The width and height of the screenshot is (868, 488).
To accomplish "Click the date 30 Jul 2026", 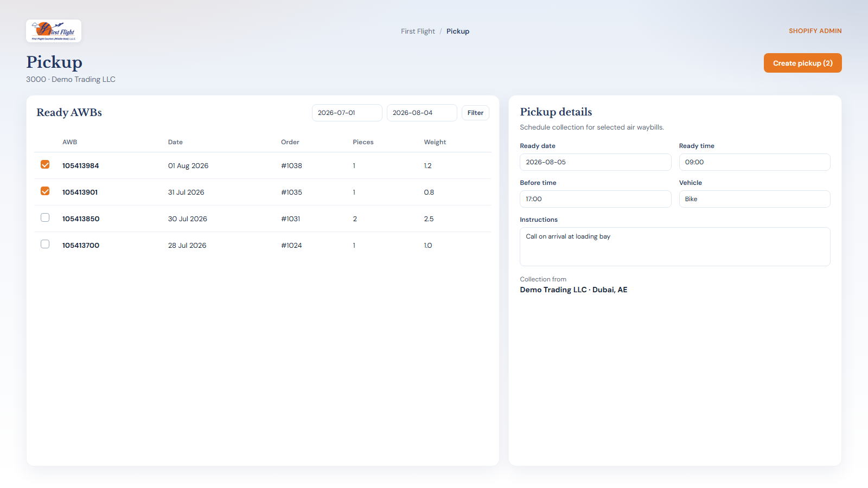I will click(188, 219).
